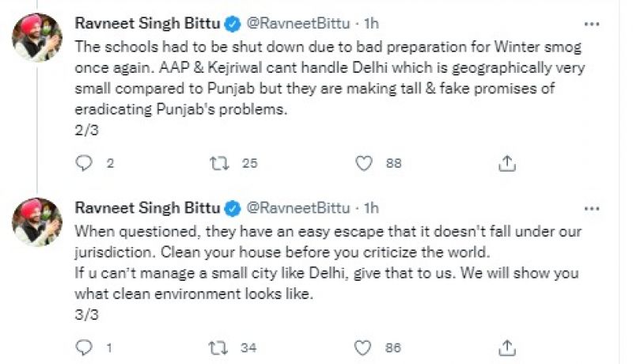Share the 3/3 tweet

[508, 347]
